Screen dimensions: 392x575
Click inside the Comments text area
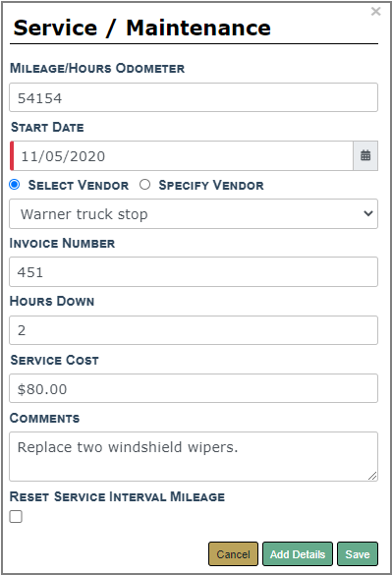click(194, 456)
